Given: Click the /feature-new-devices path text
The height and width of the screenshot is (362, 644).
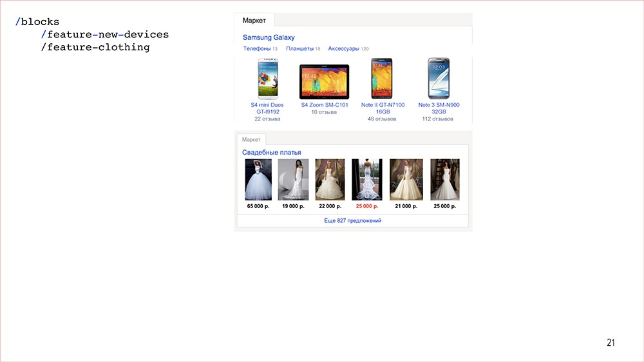Looking at the screenshot, I should [x=105, y=35].
